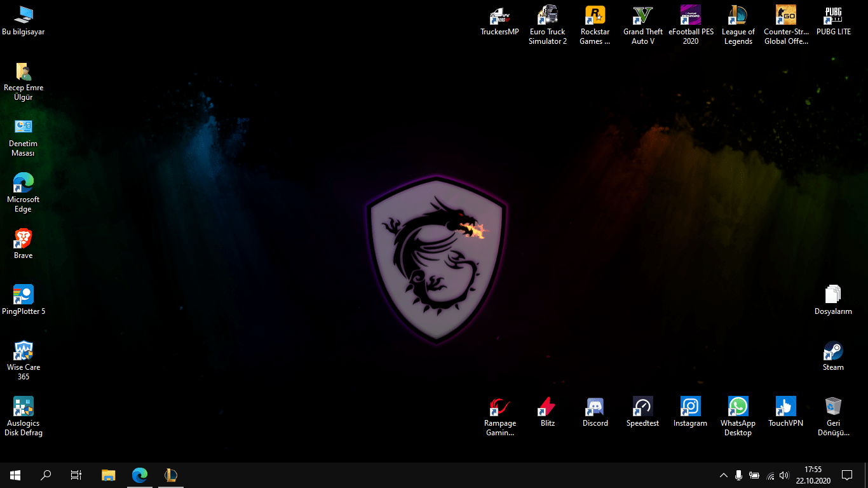Select the Grand Theft Auto V shortcut
Viewport: 868px width, 488px height.
[x=643, y=25]
